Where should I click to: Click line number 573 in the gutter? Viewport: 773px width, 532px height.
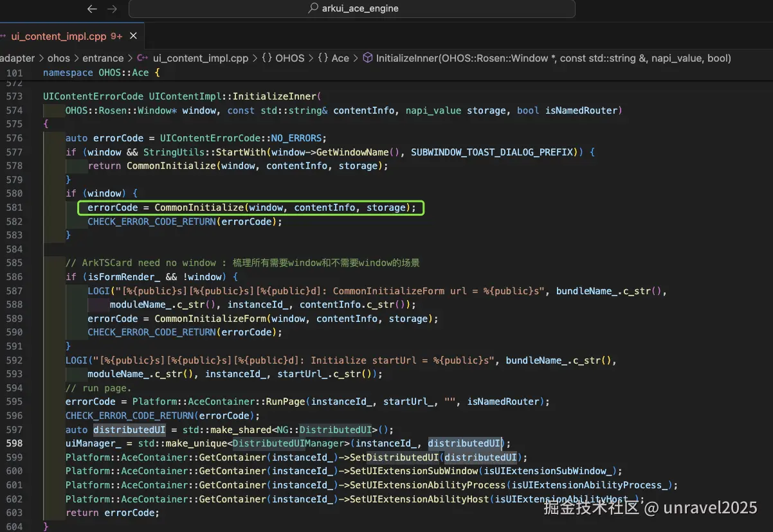pyautogui.click(x=14, y=96)
